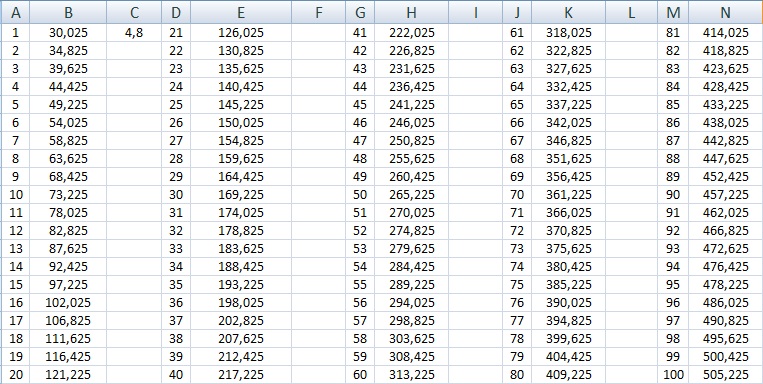Image resolution: width=763 pixels, height=384 pixels.
Task: Select column header A
Action: tap(16, 12)
